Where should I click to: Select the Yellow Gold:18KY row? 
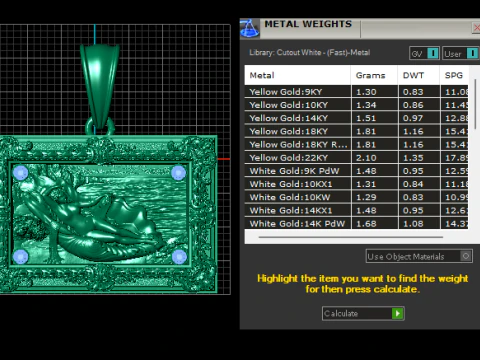356,131
